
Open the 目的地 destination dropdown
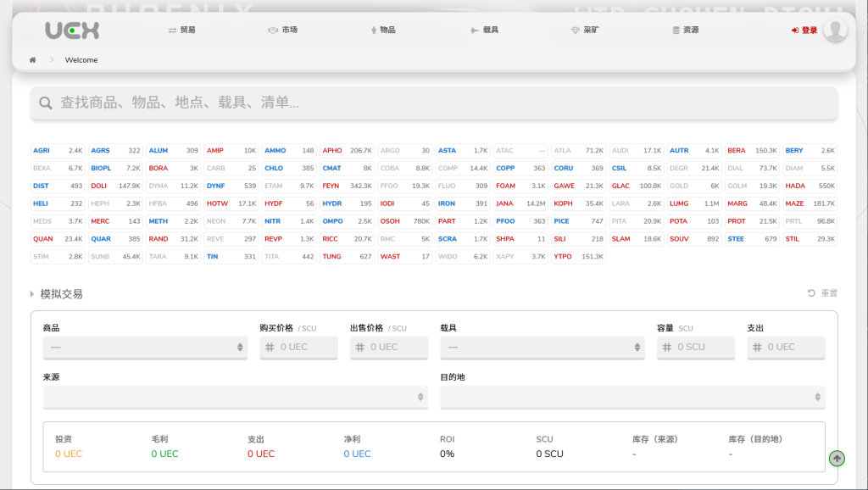pyautogui.click(x=632, y=397)
